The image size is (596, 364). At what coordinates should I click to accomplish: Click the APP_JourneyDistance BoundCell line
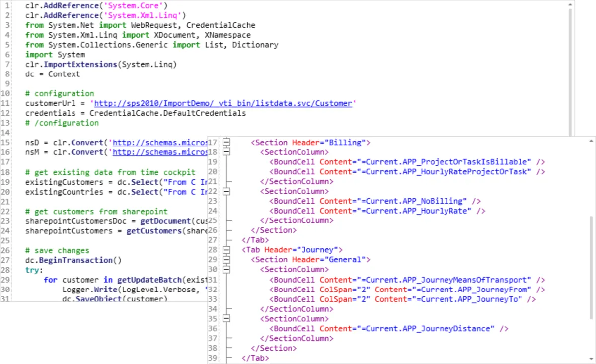tap(389, 329)
